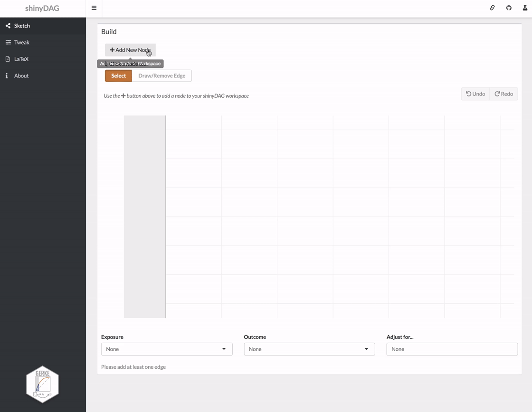This screenshot has width=532, height=412.
Task: Click the Adjust for... input field
Action: tap(452, 349)
